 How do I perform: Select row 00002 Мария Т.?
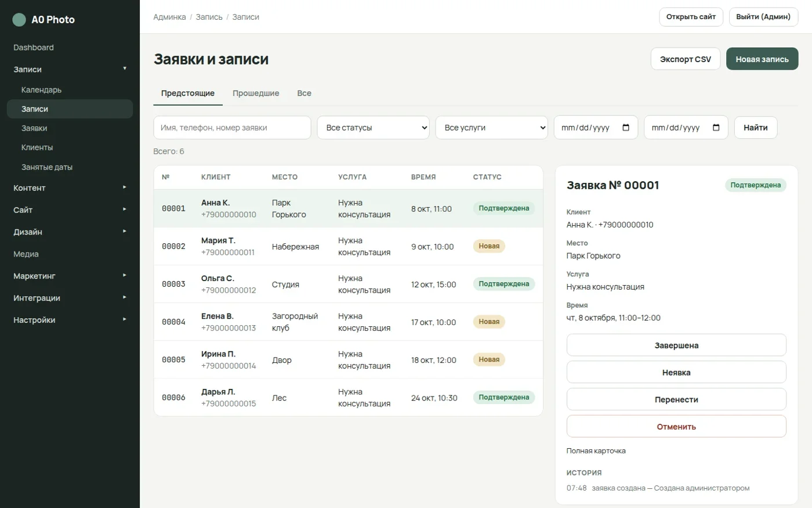pyautogui.click(x=348, y=247)
